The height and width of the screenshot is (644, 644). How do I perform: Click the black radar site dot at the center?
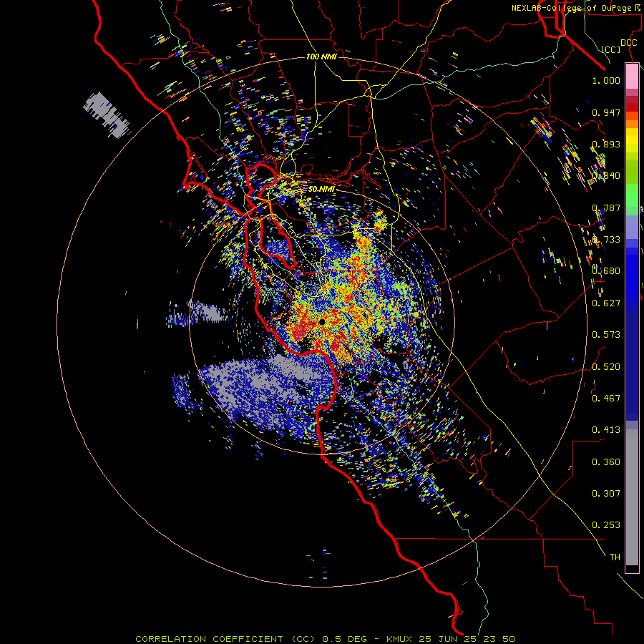click(322, 322)
